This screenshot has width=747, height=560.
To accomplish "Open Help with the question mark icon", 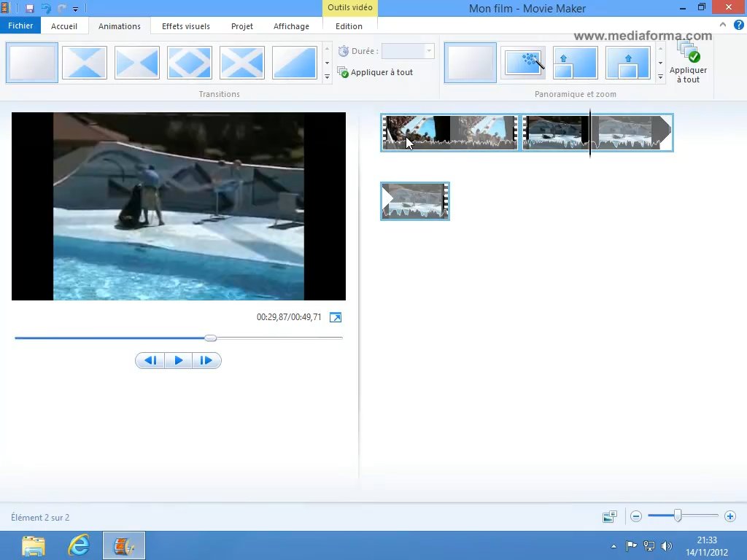I will pyautogui.click(x=738, y=25).
